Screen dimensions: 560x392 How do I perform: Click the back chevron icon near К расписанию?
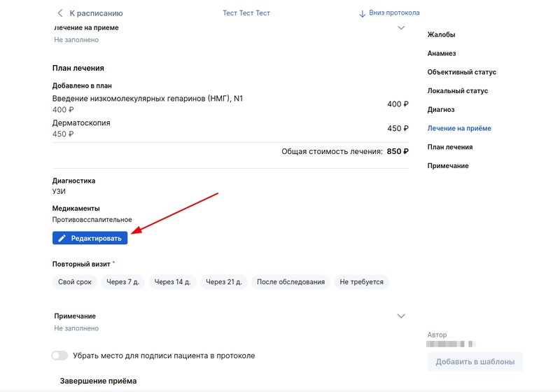click(x=59, y=13)
